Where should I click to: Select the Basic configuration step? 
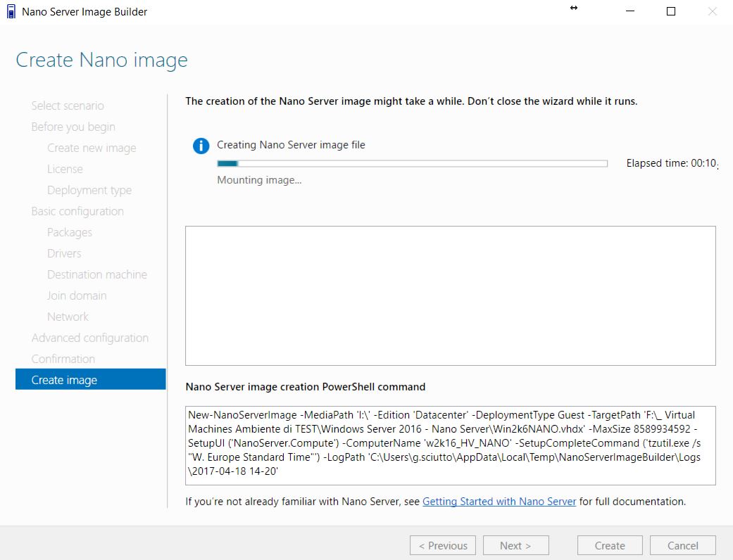tap(77, 212)
